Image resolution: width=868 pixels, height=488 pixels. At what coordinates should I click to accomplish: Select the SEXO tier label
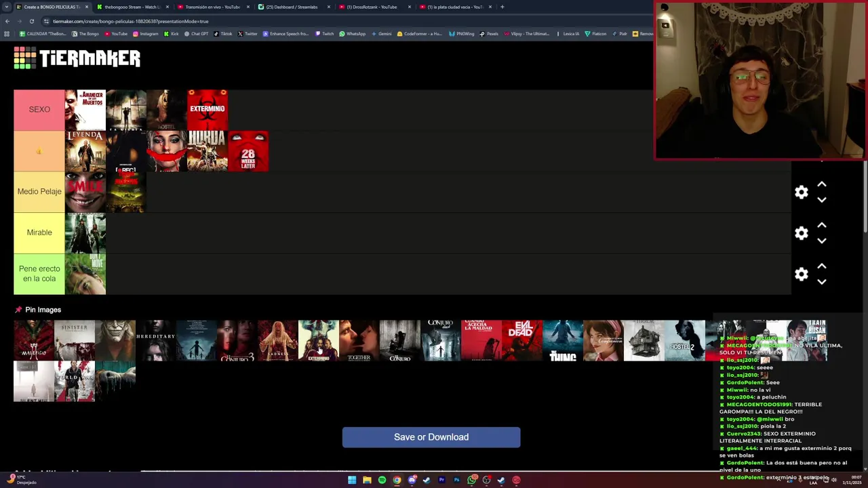click(x=39, y=109)
